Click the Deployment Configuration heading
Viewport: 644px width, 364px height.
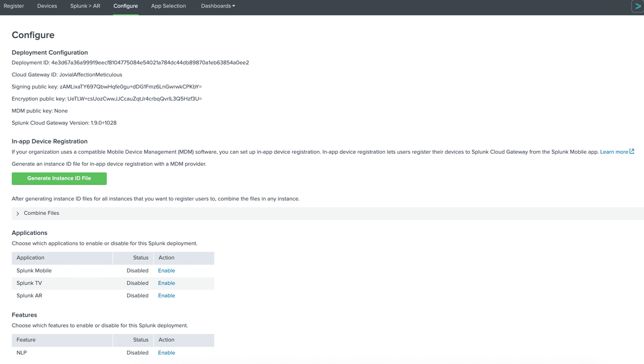coord(50,52)
